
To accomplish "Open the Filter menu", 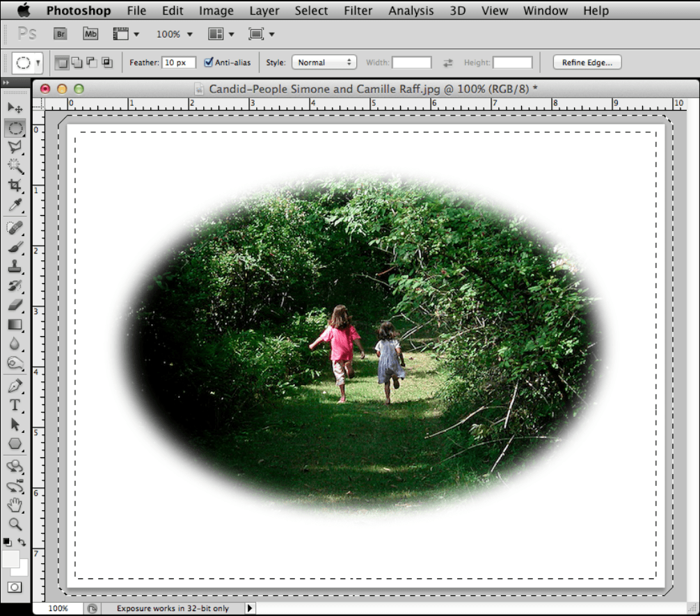I will (x=358, y=10).
